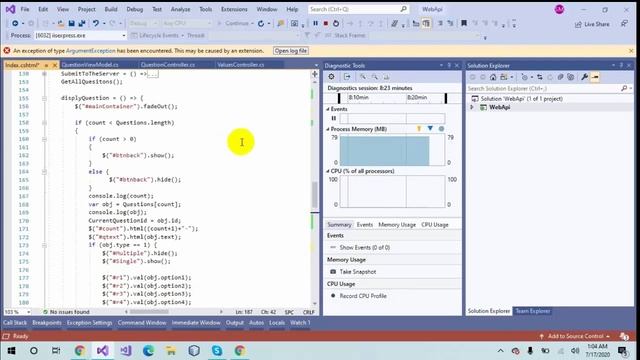Dismiss the exception notification bar

[631, 51]
